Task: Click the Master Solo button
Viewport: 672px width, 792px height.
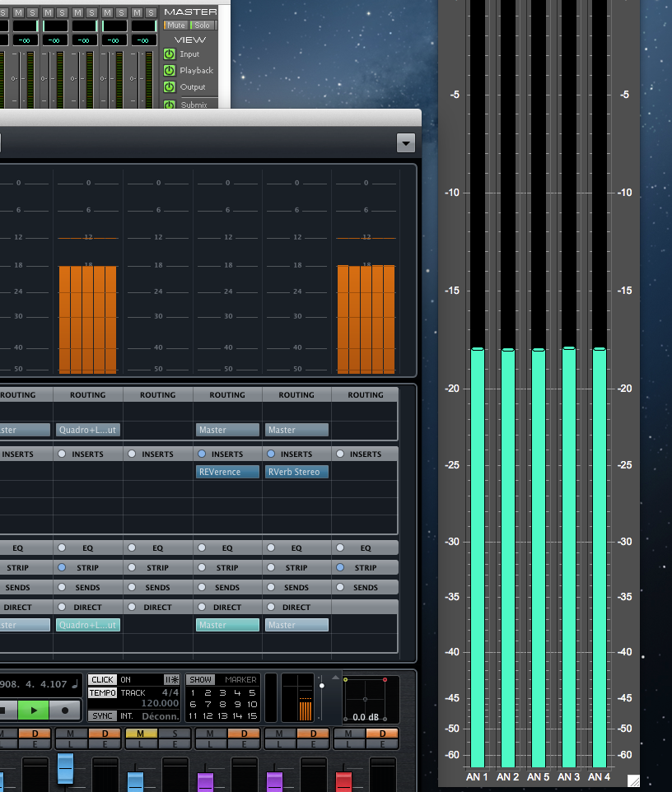Action: coord(202,26)
